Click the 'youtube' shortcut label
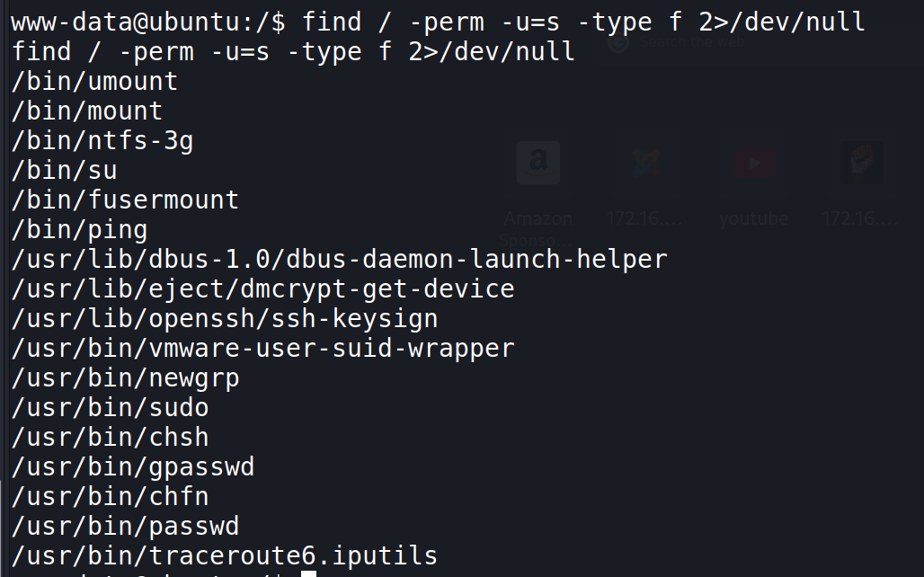This screenshot has width=924, height=577. point(754,218)
